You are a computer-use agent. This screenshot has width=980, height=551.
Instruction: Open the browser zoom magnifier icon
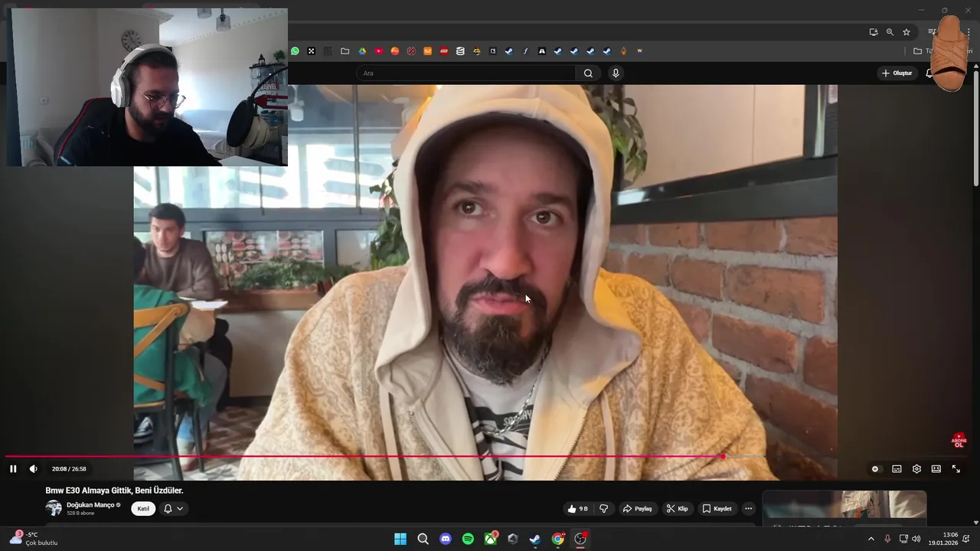click(890, 32)
